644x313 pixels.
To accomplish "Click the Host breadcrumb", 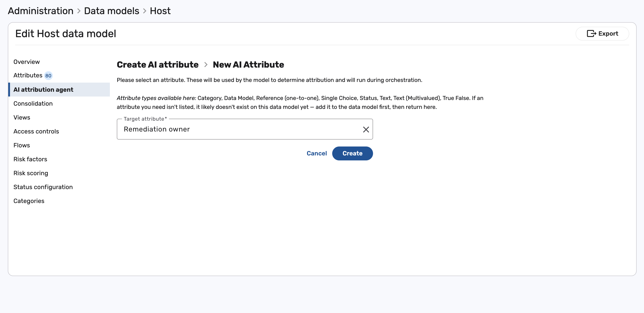I will (160, 11).
